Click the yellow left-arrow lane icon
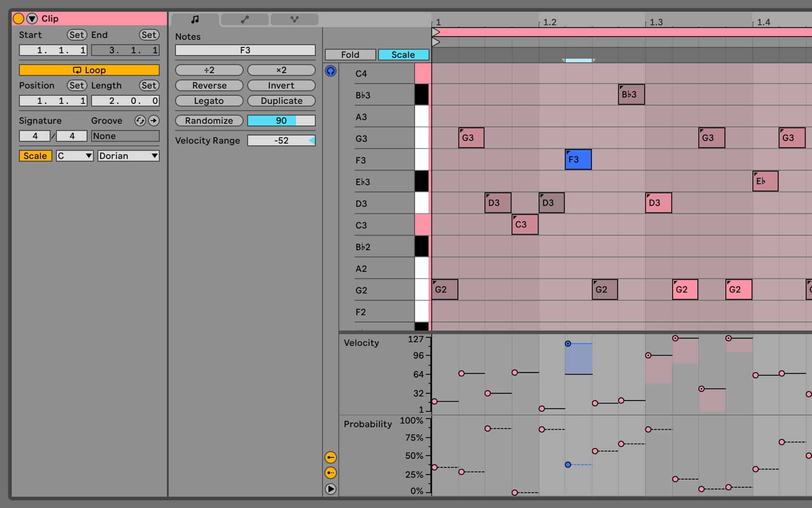Image resolution: width=812 pixels, height=508 pixels. [x=330, y=457]
